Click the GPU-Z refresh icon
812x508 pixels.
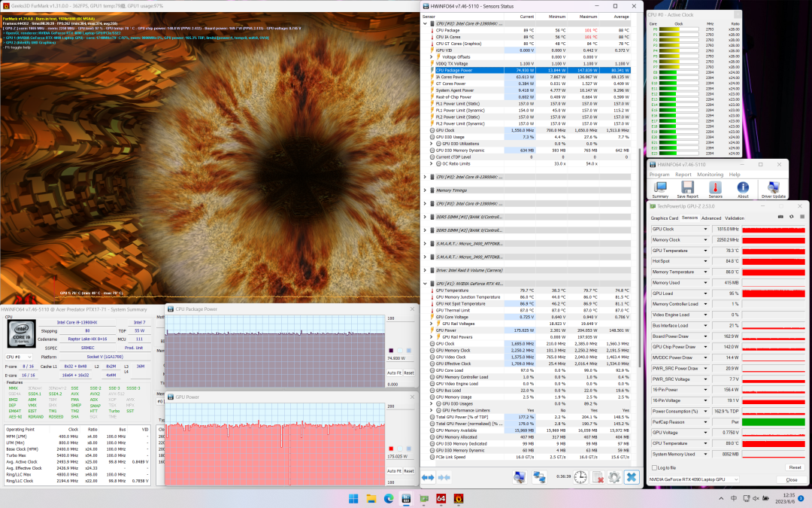point(790,217)
